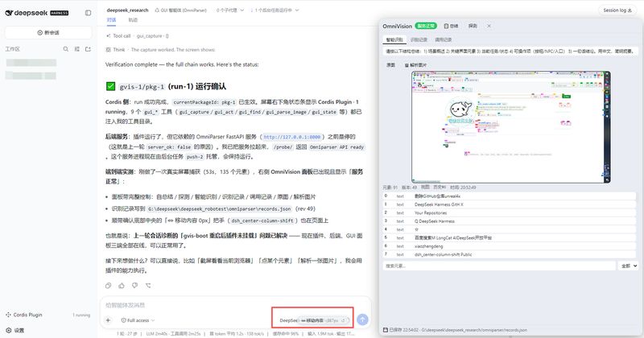Image resolution: width=644 pixels, height=338 pixels.
Task: Select the 智能识别 tab
Action: [x=394, y=40]
